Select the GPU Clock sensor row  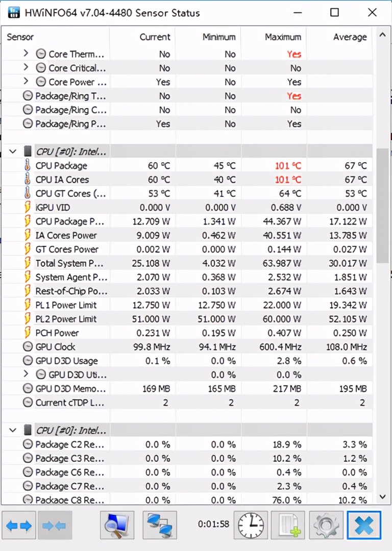point(55,347)
